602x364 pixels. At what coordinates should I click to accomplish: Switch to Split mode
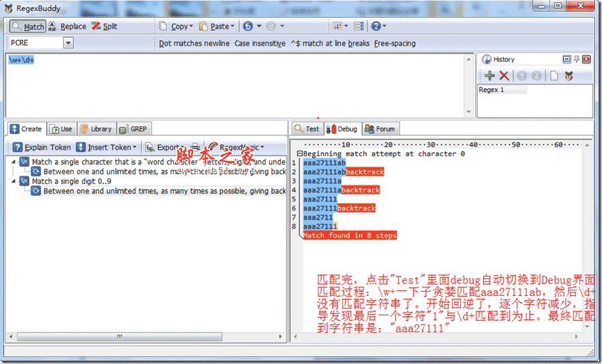[104, 26]
